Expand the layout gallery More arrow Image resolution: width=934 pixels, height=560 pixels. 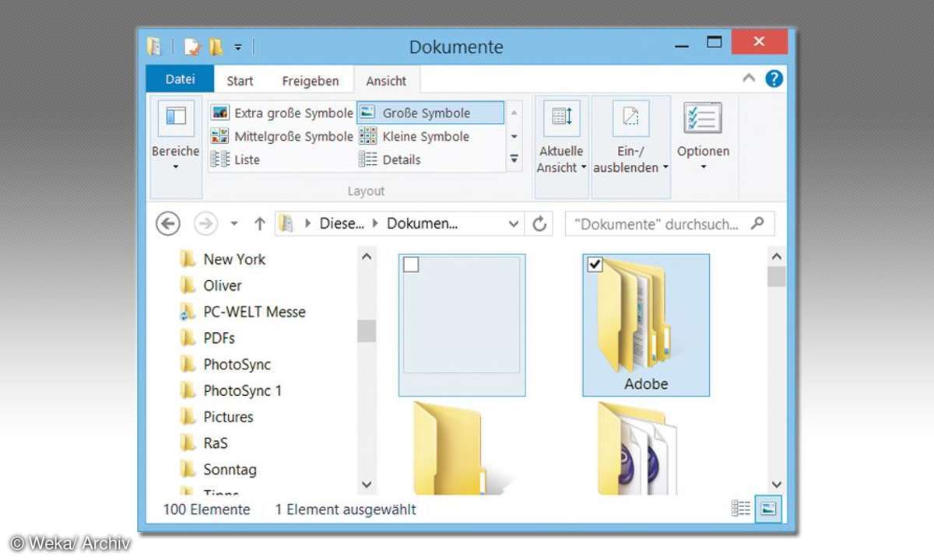(514, 159)
